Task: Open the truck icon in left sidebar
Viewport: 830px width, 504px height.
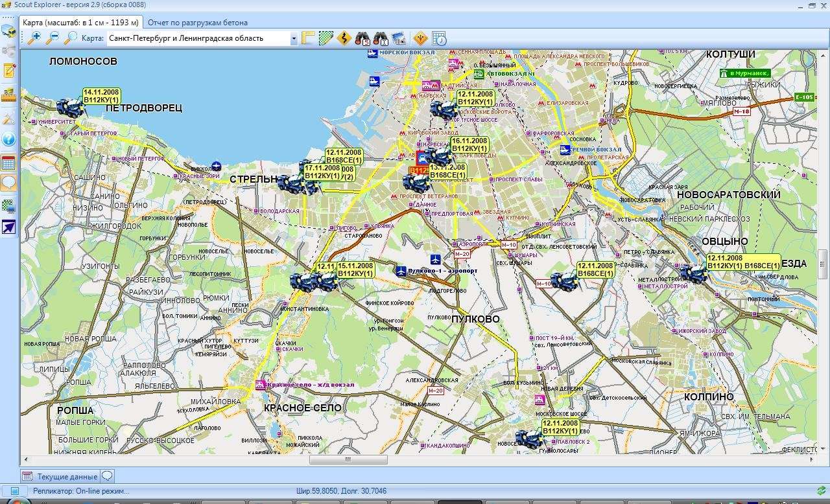Action: pyautogui.click(x=9, y=31)
